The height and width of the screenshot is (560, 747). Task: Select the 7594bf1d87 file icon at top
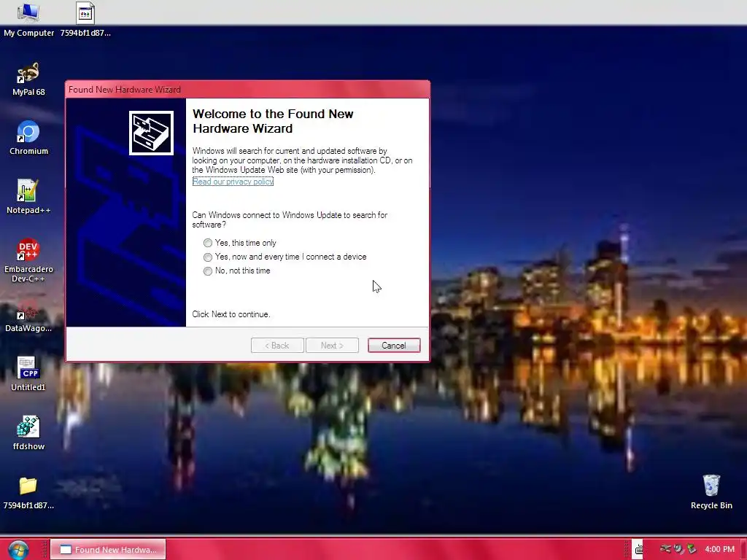pyautogui.click(x=85, y=20)
